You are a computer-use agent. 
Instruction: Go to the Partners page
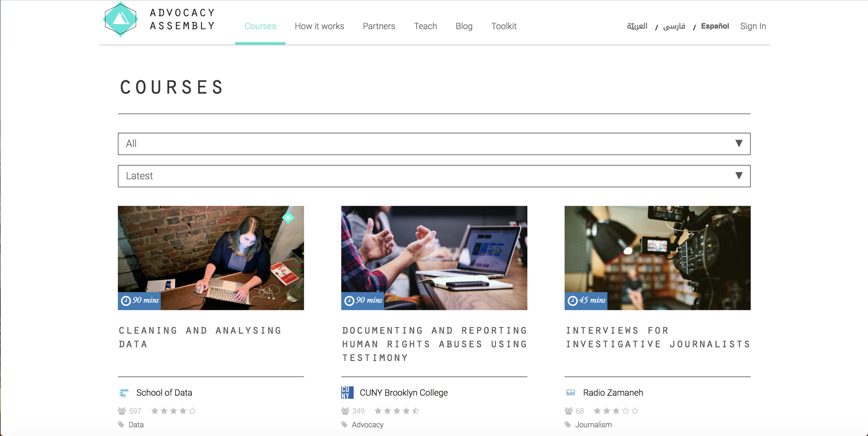tap(379, 26)
